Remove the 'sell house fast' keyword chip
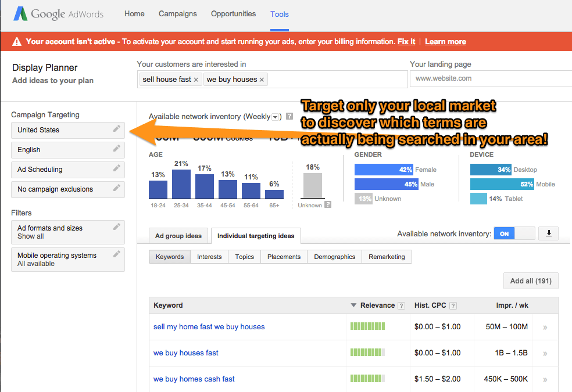The height and width of the screenshot is (392, 572). point(195,79)
